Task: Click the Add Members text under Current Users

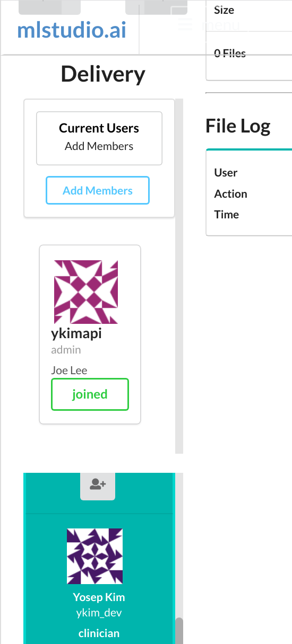Action: [99, 146]
